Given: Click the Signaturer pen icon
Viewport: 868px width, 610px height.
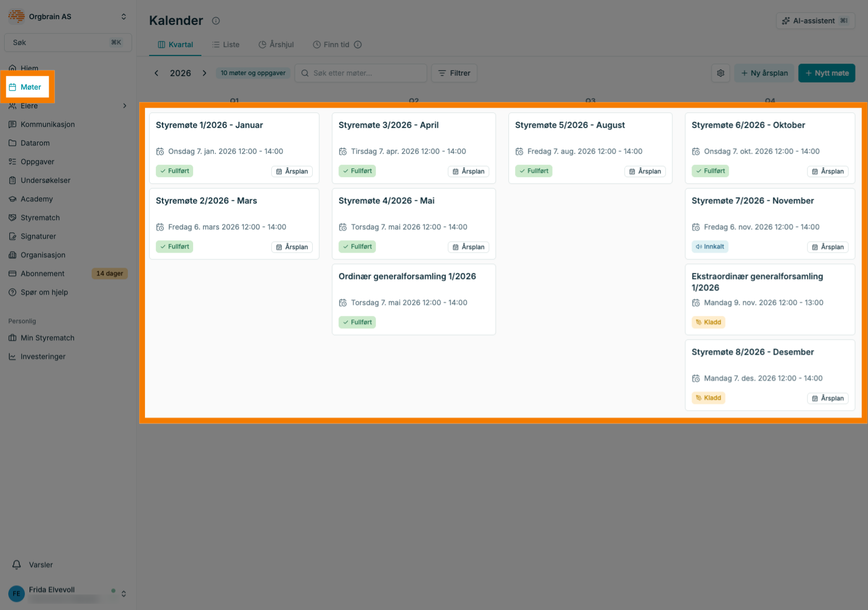Looking at the screenshot, I should (12, 236).
